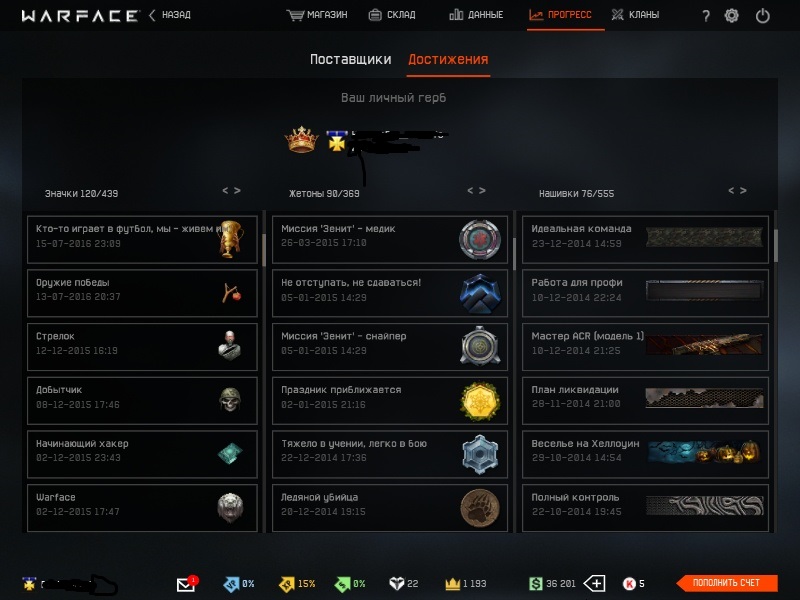Go to next page of Значки

coord(237,190)
